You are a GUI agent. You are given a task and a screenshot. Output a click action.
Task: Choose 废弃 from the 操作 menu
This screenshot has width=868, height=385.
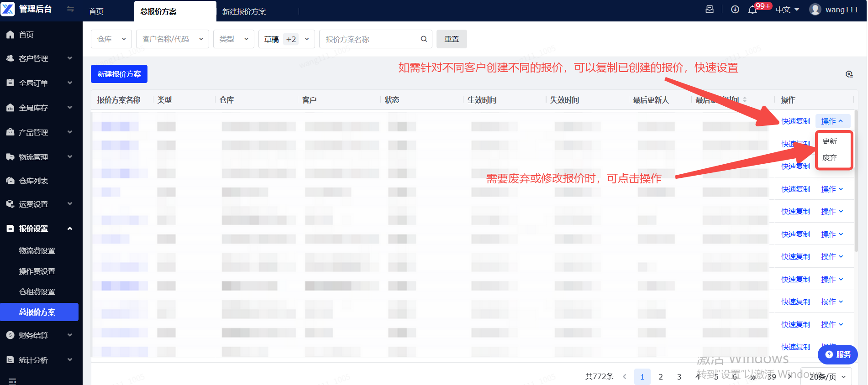tap(830, 158)
